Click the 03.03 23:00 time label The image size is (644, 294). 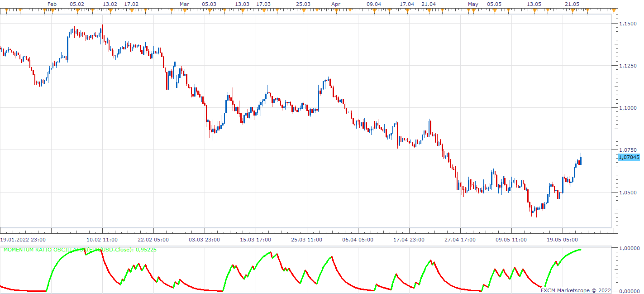[x=205, y=240]
